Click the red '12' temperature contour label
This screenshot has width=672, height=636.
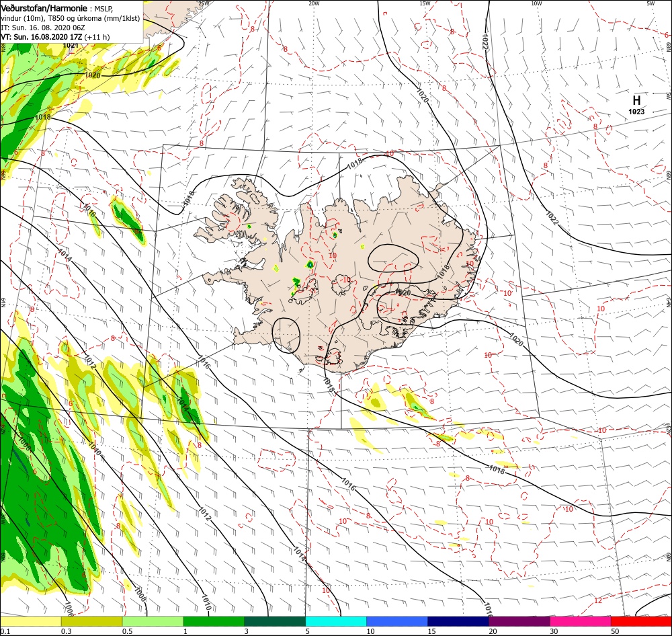(x=598, y=600)
